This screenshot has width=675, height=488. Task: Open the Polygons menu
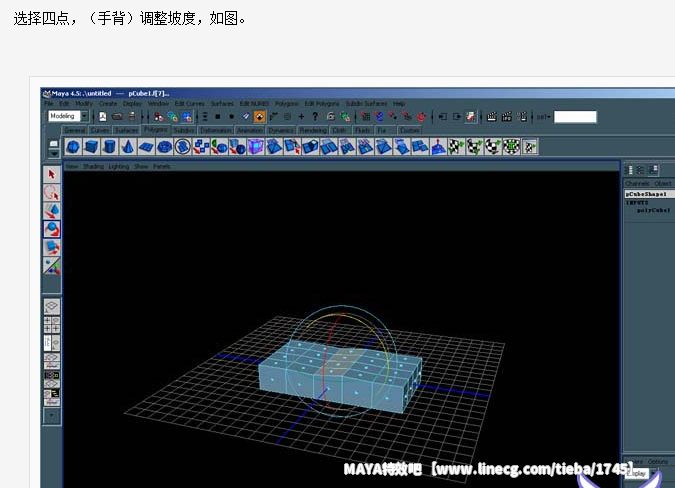point(287,104)
